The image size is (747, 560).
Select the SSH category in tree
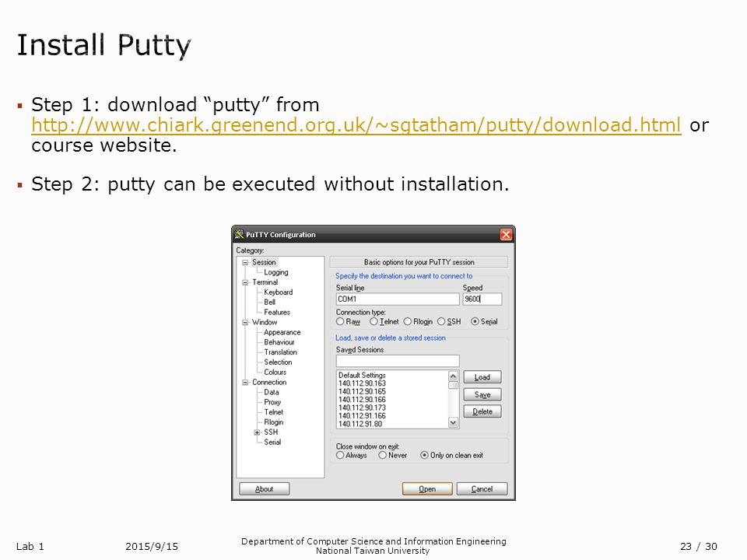point(271,432)
